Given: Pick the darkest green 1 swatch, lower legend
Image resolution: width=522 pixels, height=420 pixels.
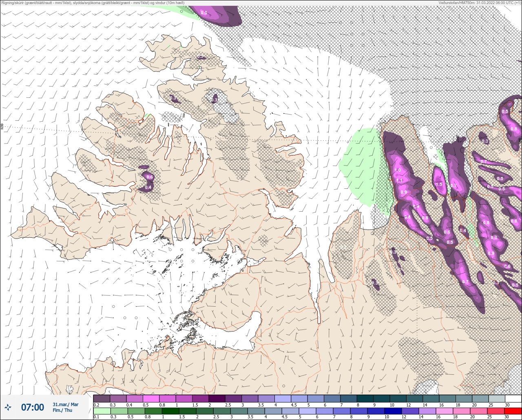Looking at the screenshot, I should [170, 411].
